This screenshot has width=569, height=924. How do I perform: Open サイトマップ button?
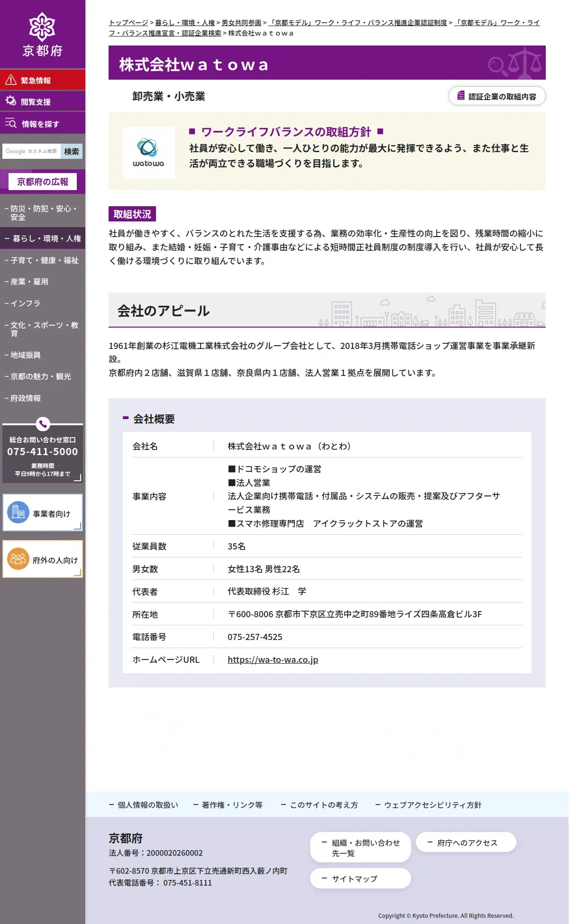click(360, 878)
